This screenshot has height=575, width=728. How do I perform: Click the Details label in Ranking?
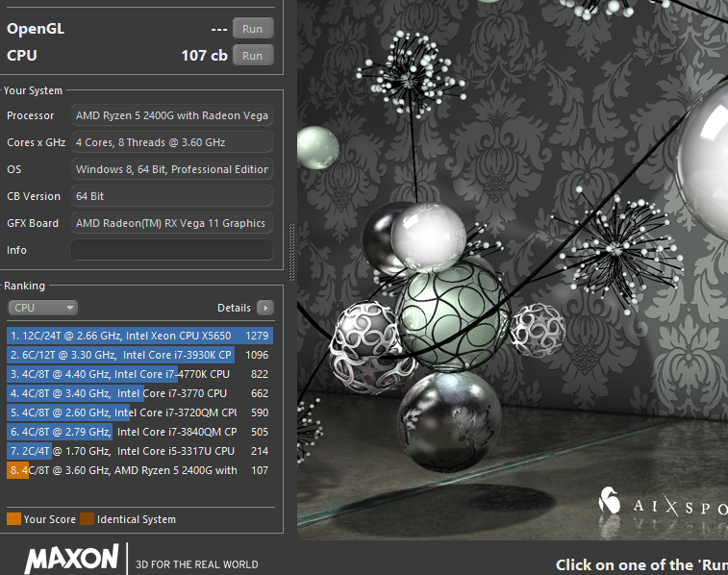pyautogui.click(x=234, y=308)
